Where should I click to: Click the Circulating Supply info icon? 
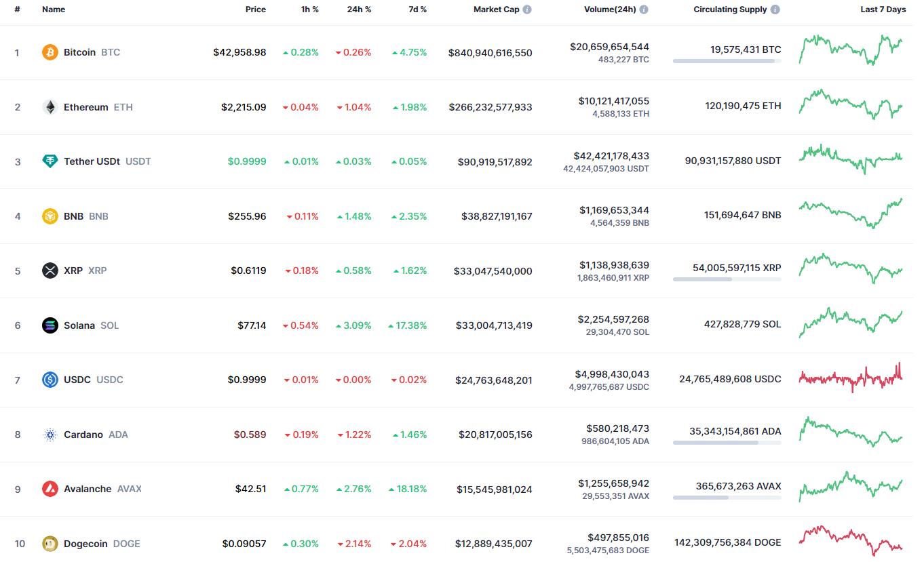pyautogui.click(x=775, y=10)
